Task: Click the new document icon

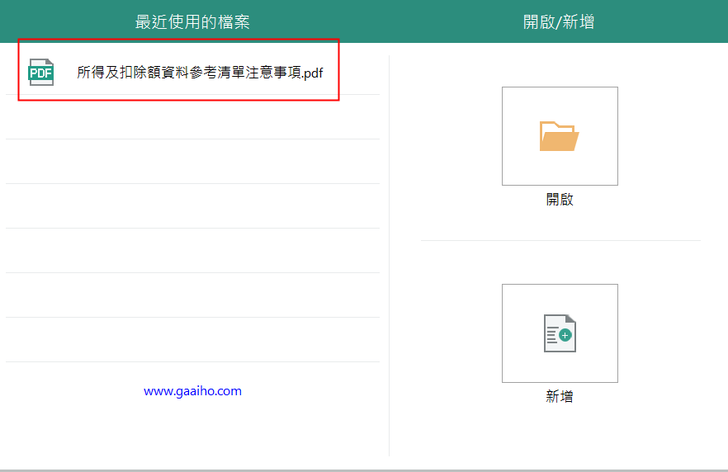Action: [557, 333]
